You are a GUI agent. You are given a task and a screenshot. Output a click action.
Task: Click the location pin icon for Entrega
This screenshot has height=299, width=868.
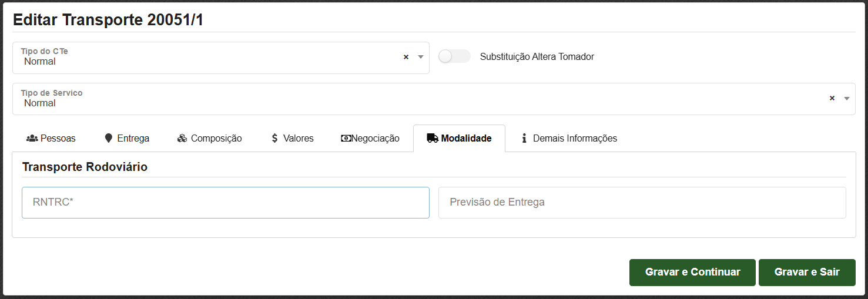108,139
